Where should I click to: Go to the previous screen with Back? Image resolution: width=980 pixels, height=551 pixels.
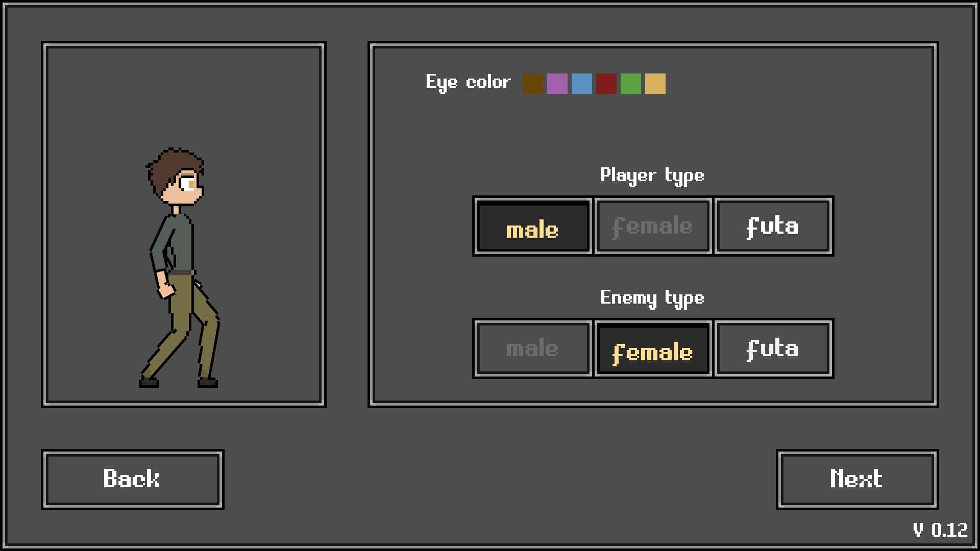(x=133, y=480)
